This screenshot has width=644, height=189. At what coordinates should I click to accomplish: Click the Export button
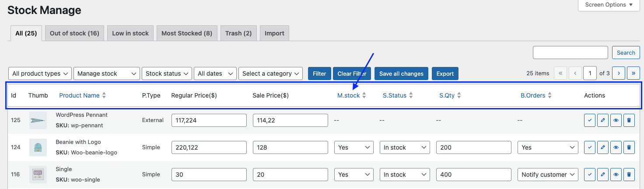pos(445,73)
